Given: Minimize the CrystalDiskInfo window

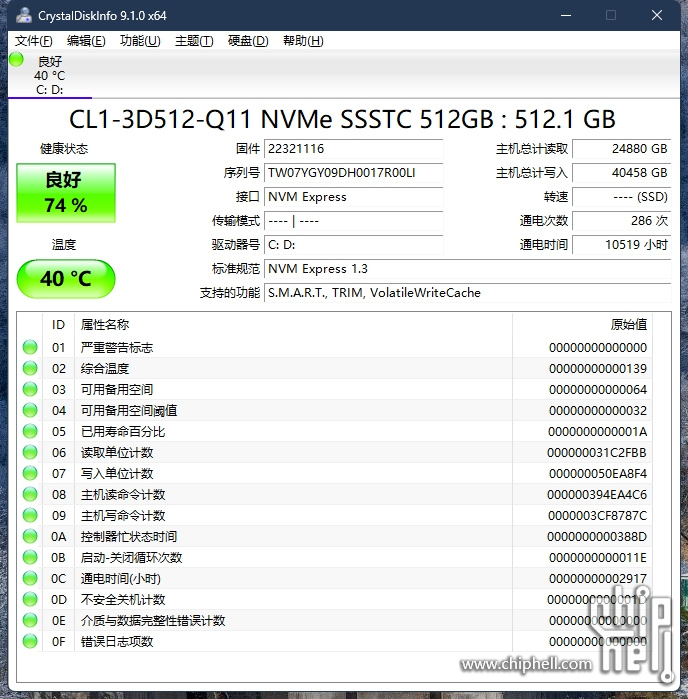Looking at the screenshot, I should (566, 16).
